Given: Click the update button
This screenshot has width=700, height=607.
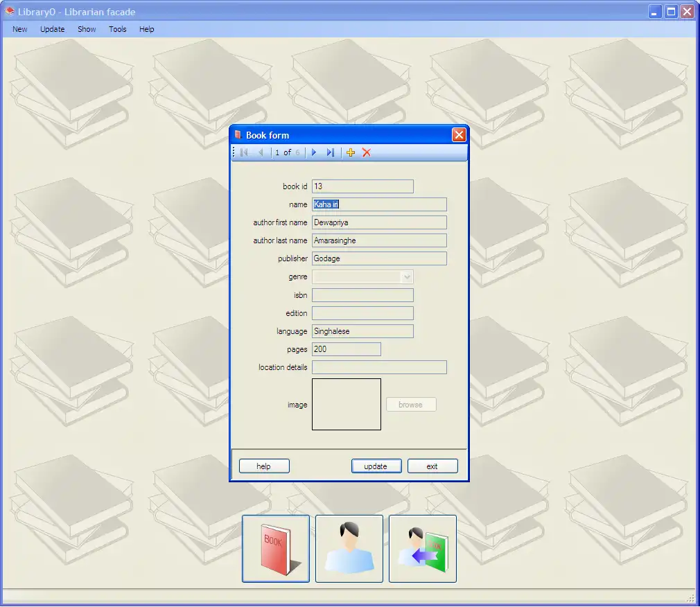Looking at the screenshot, I should click(x=376, y=466).
